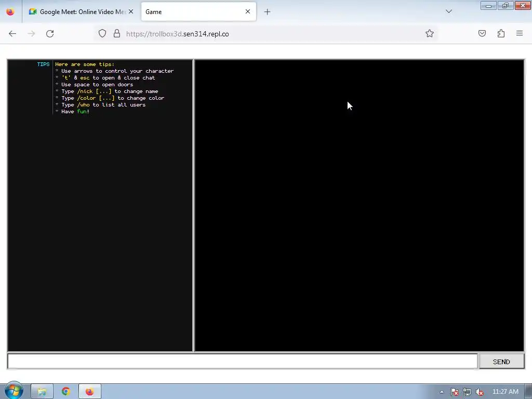
Task: Click the black game canvas area
Action: click(360, 206)
